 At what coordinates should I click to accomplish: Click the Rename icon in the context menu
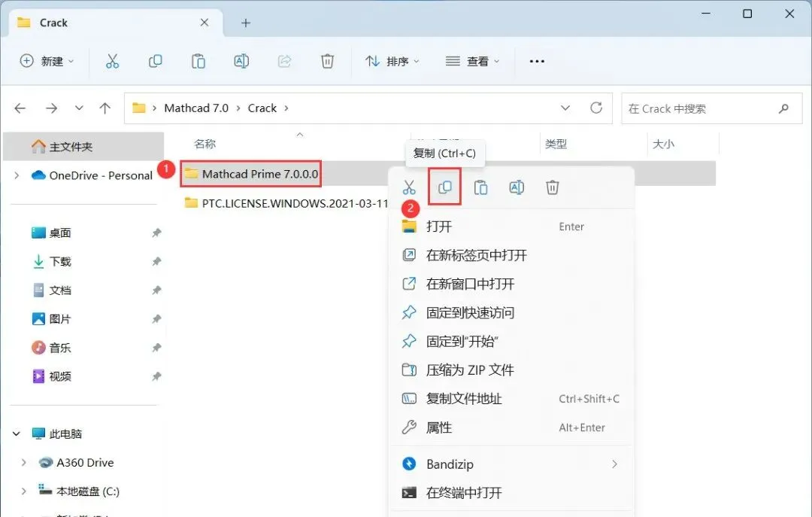(x=517, y=187)
